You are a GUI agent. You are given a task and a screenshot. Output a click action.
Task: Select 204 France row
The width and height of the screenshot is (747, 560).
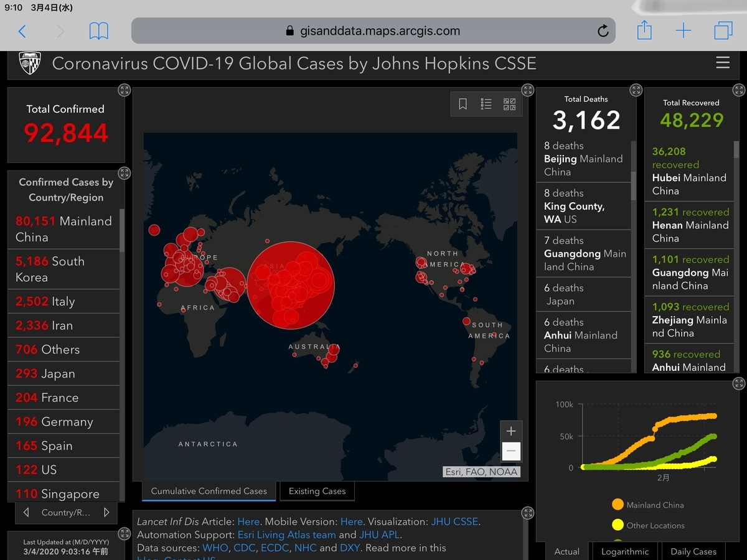tap(63, 398)
